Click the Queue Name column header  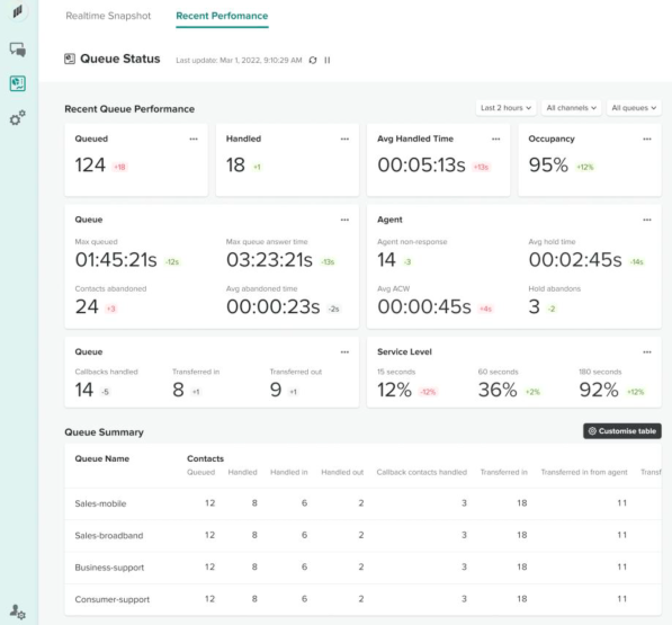[102, 459]
